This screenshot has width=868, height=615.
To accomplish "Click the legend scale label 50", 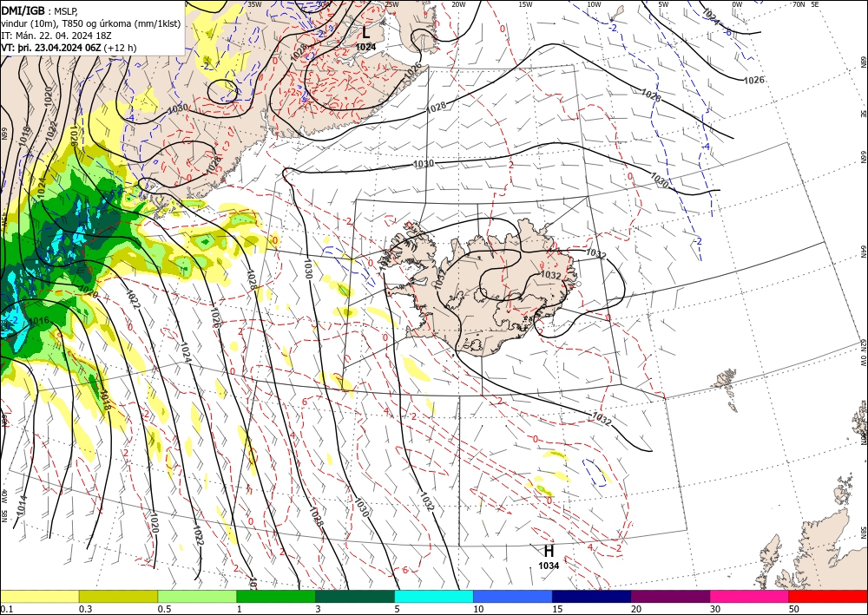I will 794,609.
